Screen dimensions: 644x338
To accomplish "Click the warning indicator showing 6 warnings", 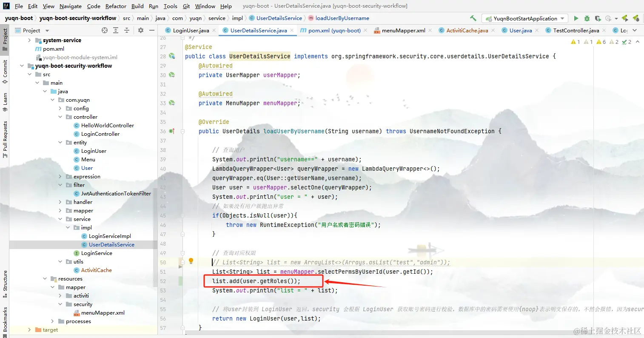I will coord(601,42).
